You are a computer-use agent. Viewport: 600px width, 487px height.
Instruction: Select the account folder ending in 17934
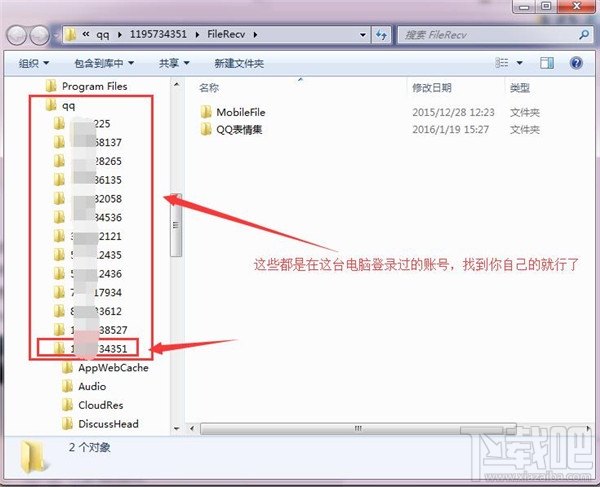pyautogui.click(x=88, y=292)
